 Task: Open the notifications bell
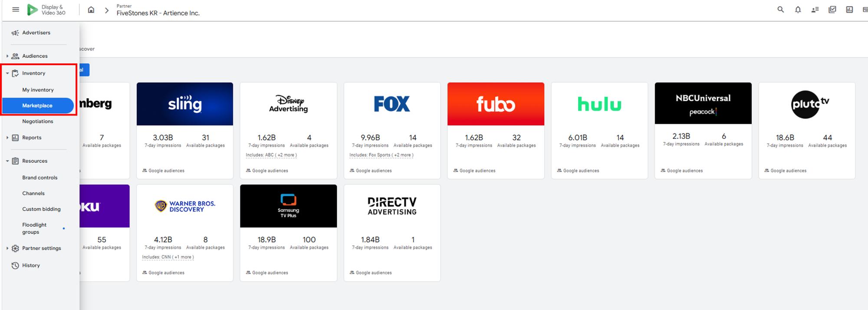[798, 10]
